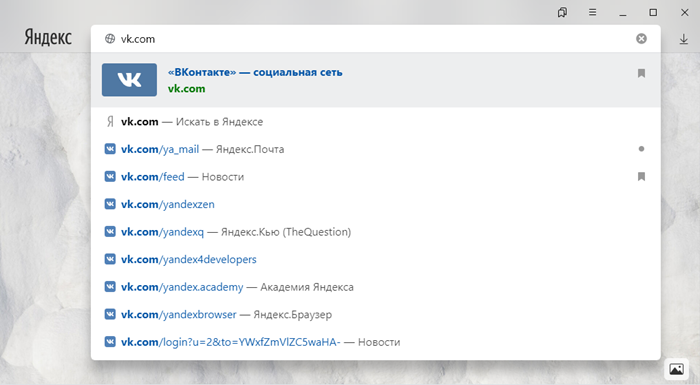Click the globe icon in address bar
700x385 pixels.
[110, 39]
